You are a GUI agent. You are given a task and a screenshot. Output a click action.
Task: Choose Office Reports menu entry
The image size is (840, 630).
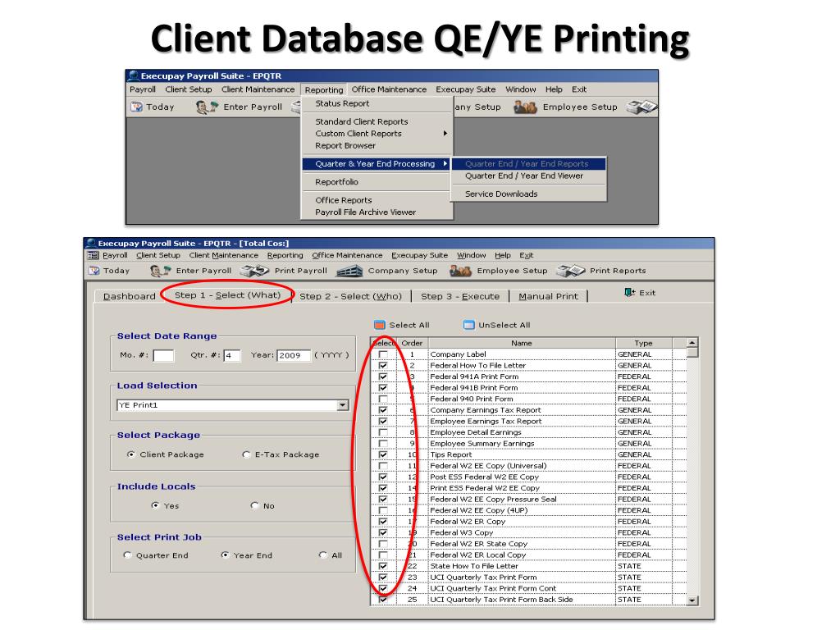344,200
